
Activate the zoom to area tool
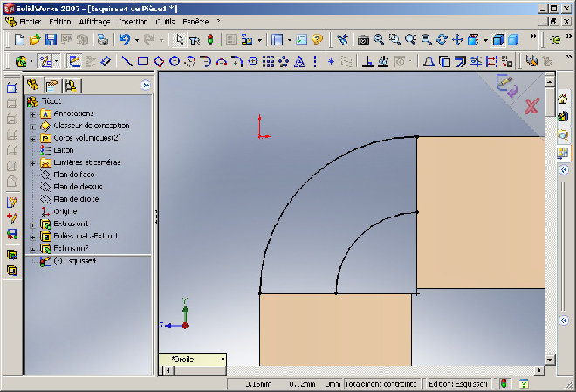pyautogui.click(x=394, y=39)
